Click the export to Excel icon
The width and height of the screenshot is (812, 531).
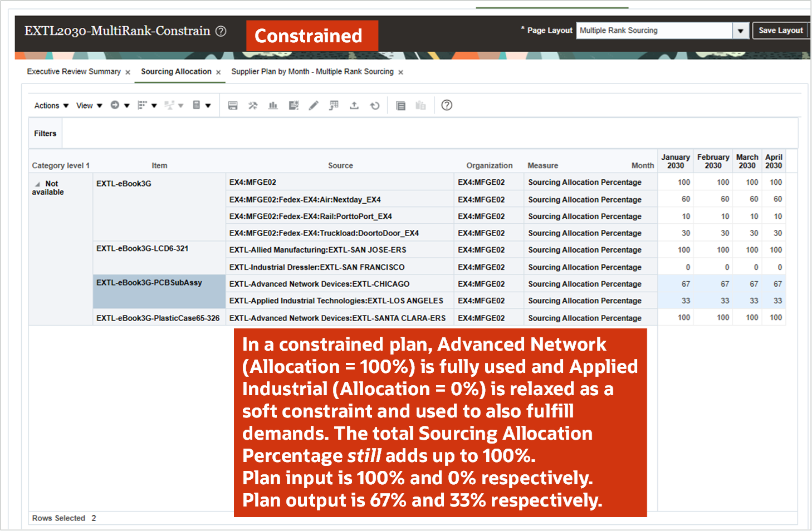pos(354,105)
